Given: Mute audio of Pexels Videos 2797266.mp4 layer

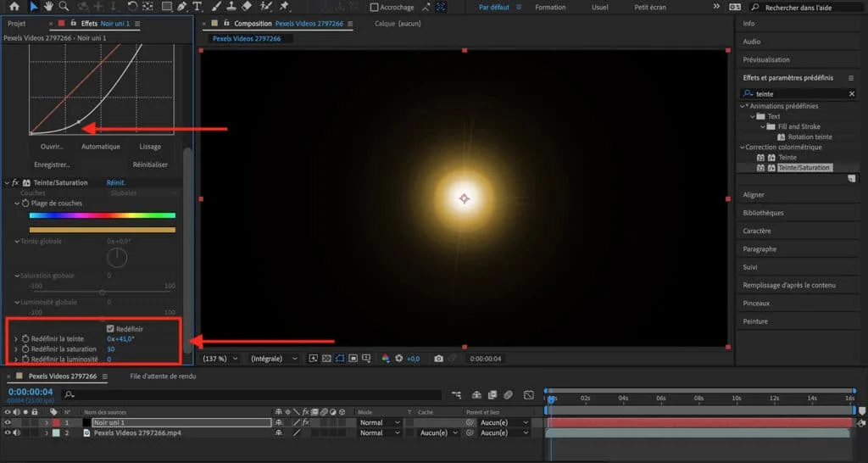Looking at the screenshot, I should [x=17, y=433].
